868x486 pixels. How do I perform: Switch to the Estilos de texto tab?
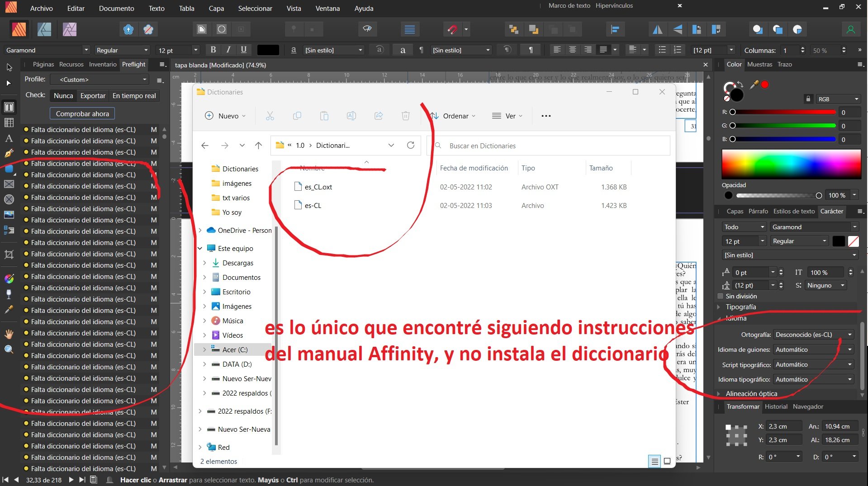point(794,211)
